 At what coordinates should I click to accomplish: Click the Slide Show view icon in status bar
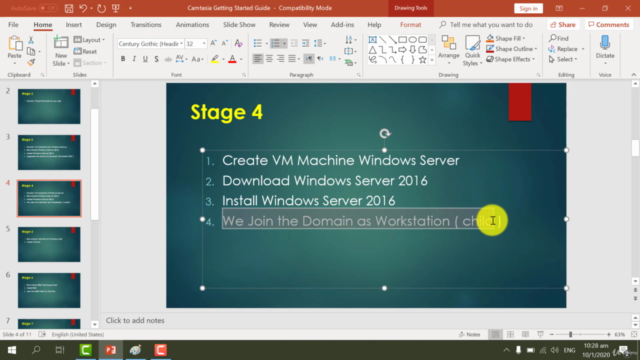click(x=540, y=334)
